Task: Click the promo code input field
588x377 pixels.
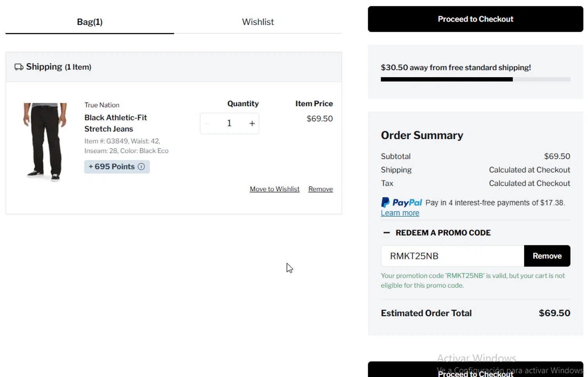Action: (x=452, y=256)
